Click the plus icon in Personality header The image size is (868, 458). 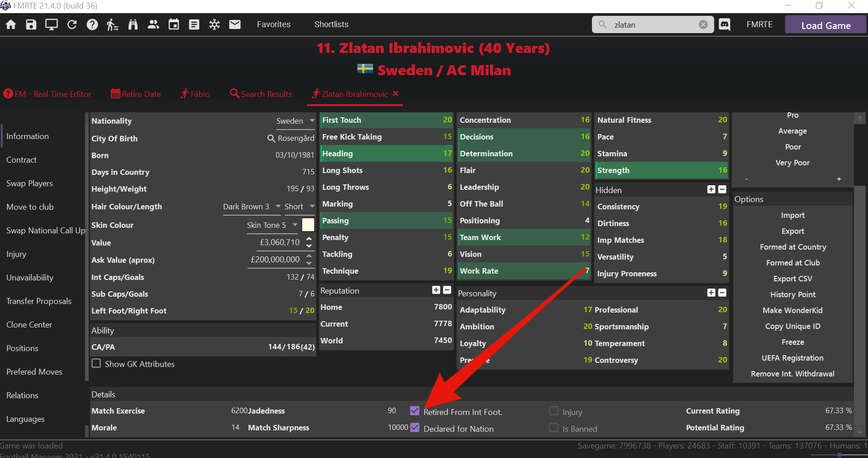(711, 293)
